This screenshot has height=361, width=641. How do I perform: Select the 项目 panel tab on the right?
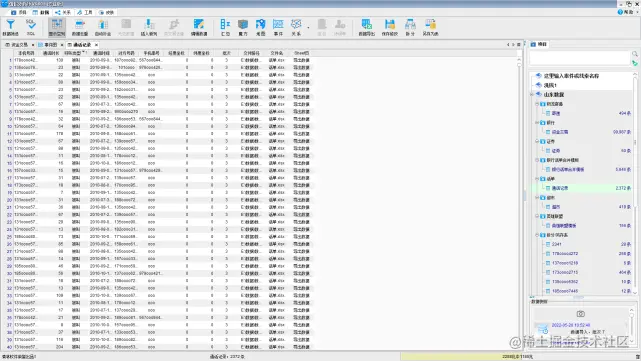539,44
